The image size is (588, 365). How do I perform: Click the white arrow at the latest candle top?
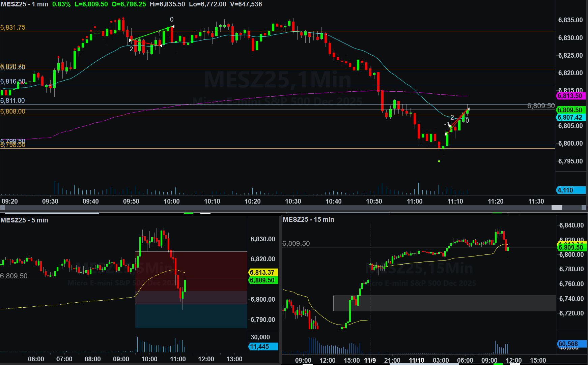[468, 109]
